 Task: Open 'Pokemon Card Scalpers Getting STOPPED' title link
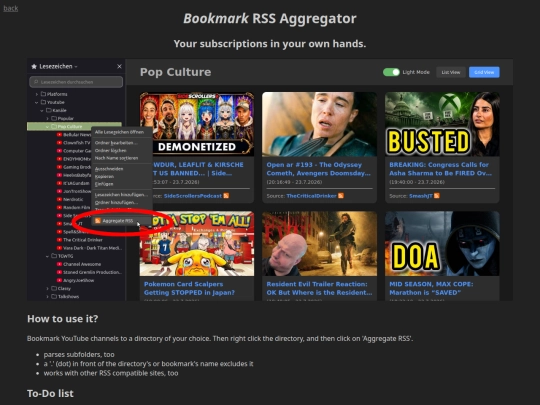pos(189,288)
